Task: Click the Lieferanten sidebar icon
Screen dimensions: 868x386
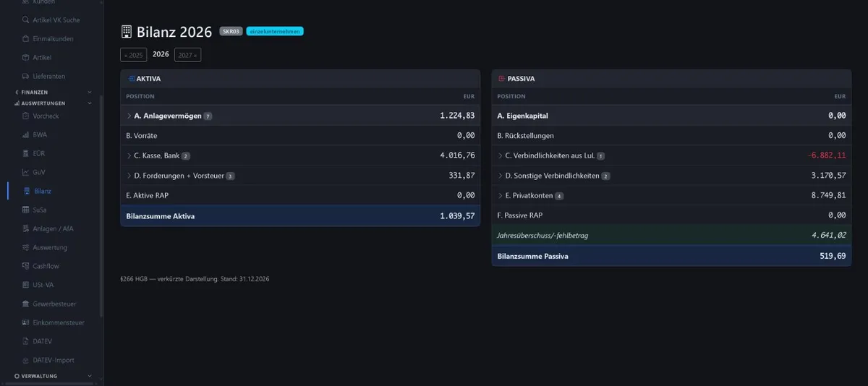Action: pos(26,77)
